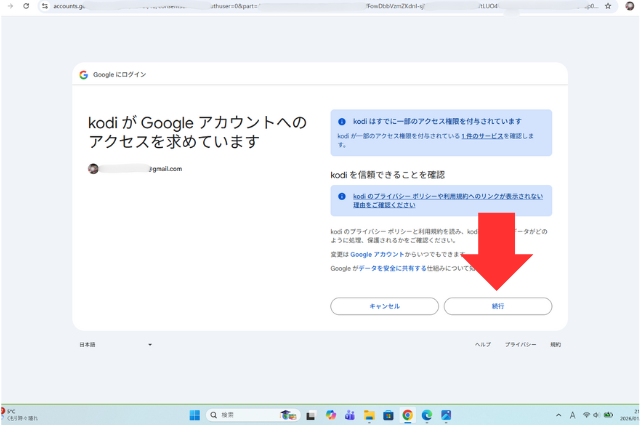Viewport: 640px width, 425px height.
Task: Open the 日本語 language dropdown
Action: [115, 344]
